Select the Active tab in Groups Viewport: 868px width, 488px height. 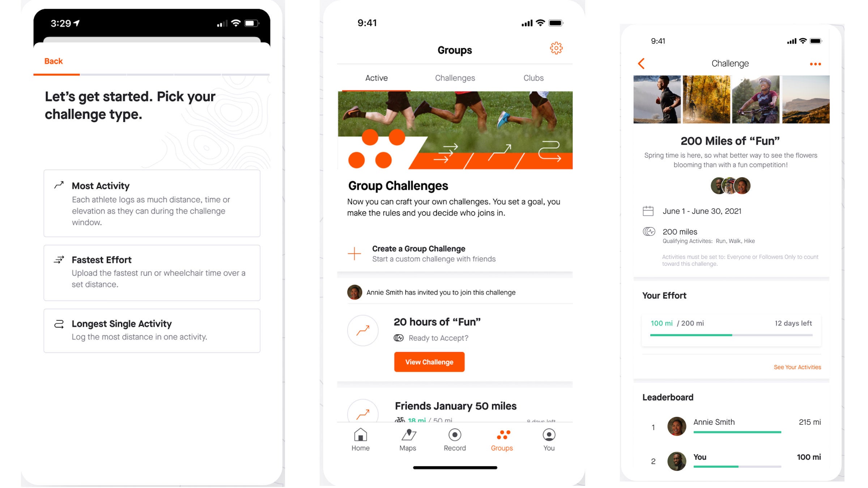tap(376, 78)
